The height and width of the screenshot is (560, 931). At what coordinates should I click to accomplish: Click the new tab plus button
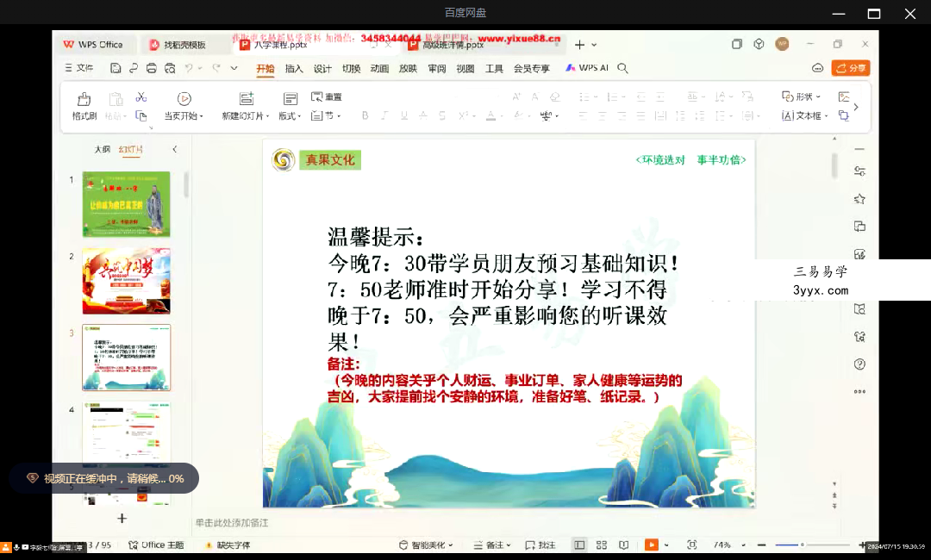coord(579,45)
